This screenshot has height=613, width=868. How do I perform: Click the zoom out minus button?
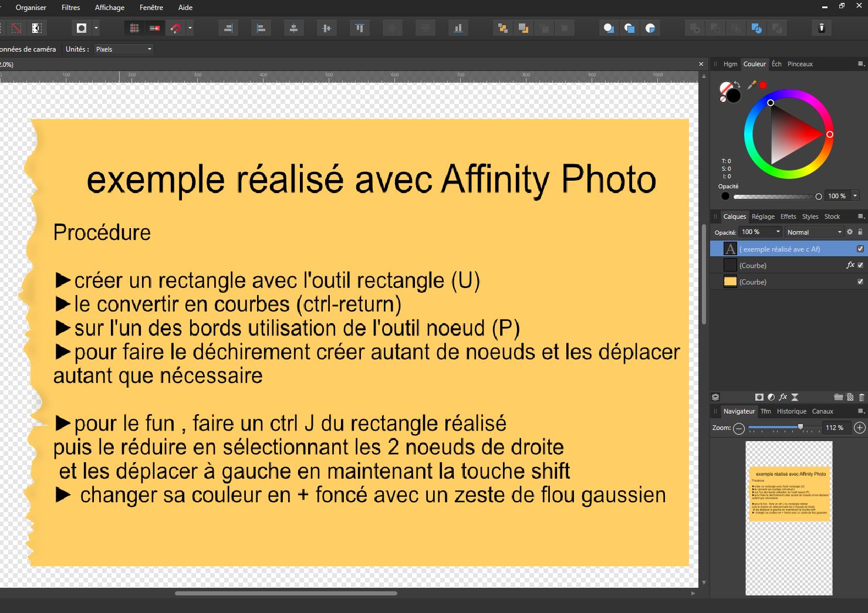coord(739,428)
